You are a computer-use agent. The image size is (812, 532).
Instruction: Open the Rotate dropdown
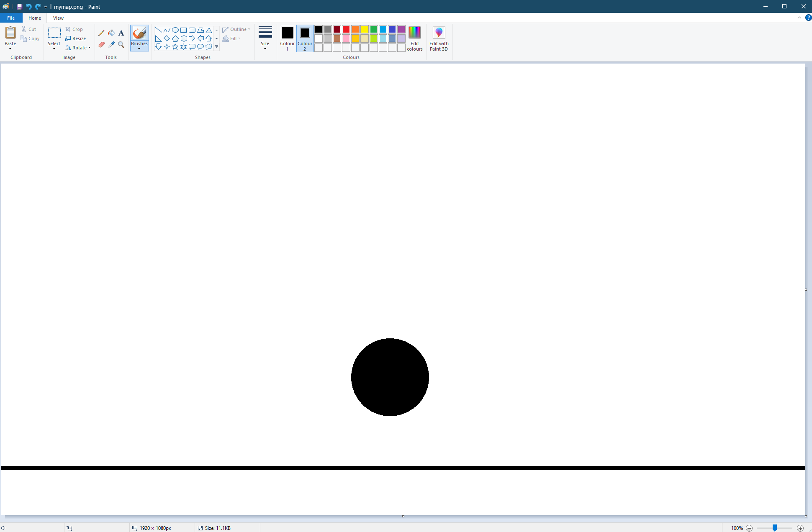tap(78, 48)
